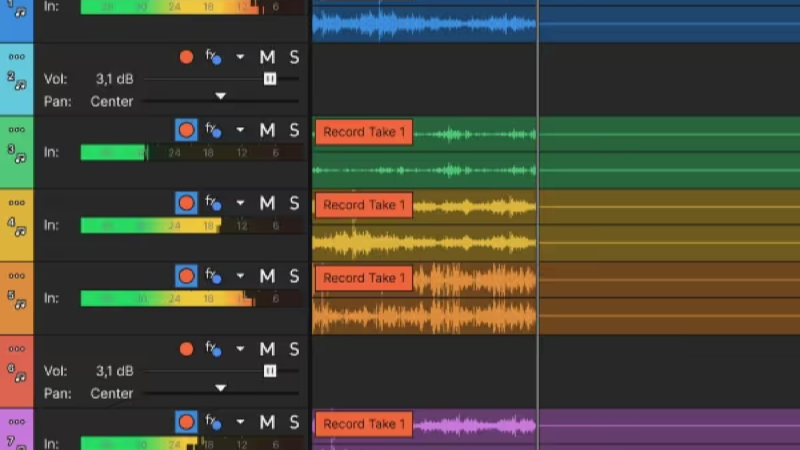Disarm recording on track 5
The width and height of the screenshot is (800, 450).
click(186, 276)
